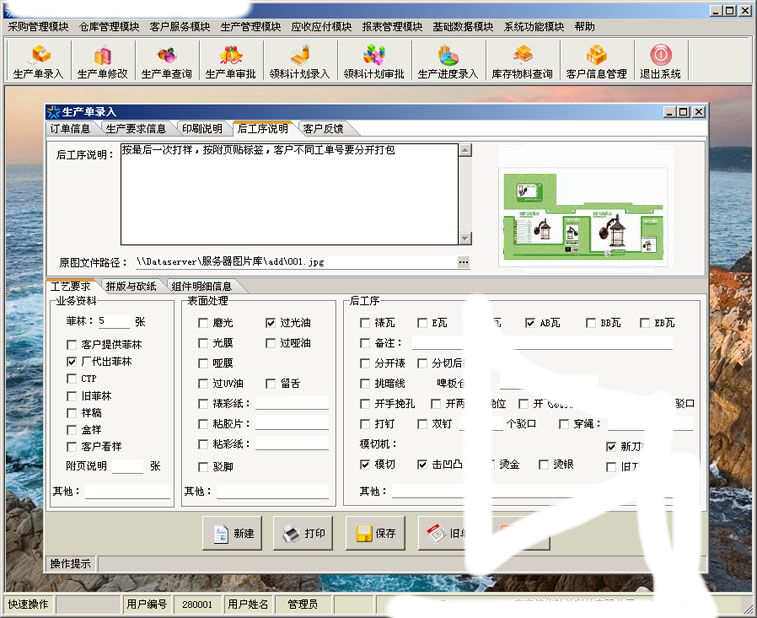
Task: Switch to the 订单信息 tab
Action: pyautogui.click(x=70, y=129)
